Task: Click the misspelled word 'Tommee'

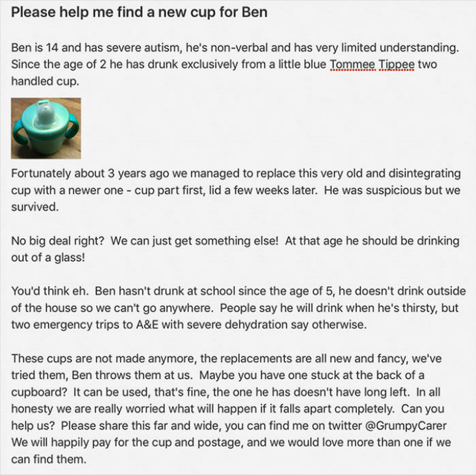Action: (353, 65)
